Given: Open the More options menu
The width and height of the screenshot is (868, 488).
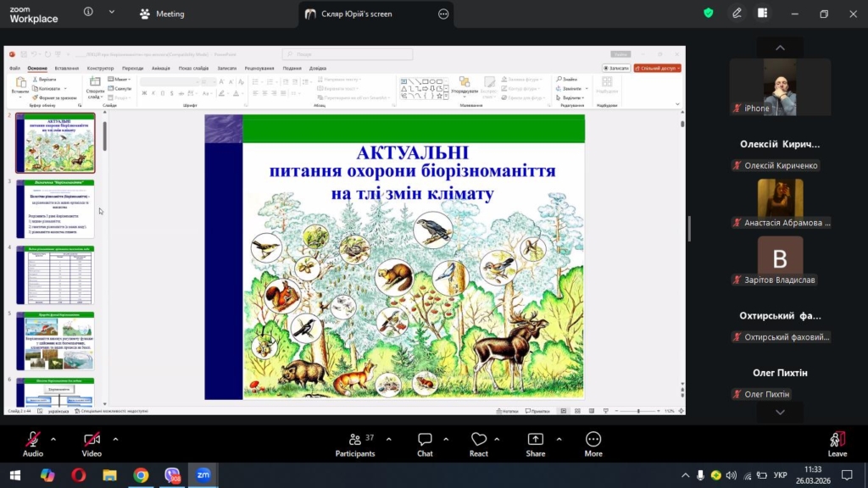Looking at the screenshot, I should [593, 444].
